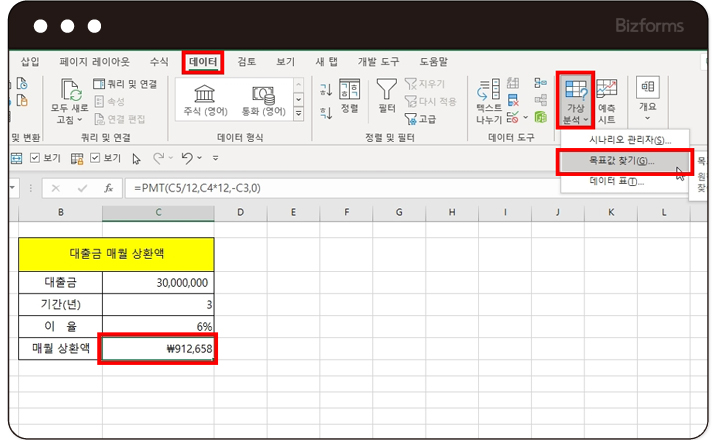
Task: Choose Scenario Manager (시나리오 관리자) menu item
Action: 625,140
